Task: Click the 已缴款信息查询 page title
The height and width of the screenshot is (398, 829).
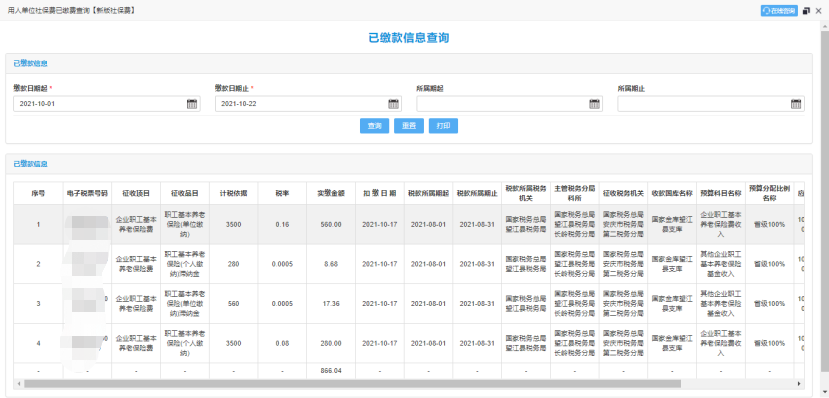Action: click(x=409, y=38)
